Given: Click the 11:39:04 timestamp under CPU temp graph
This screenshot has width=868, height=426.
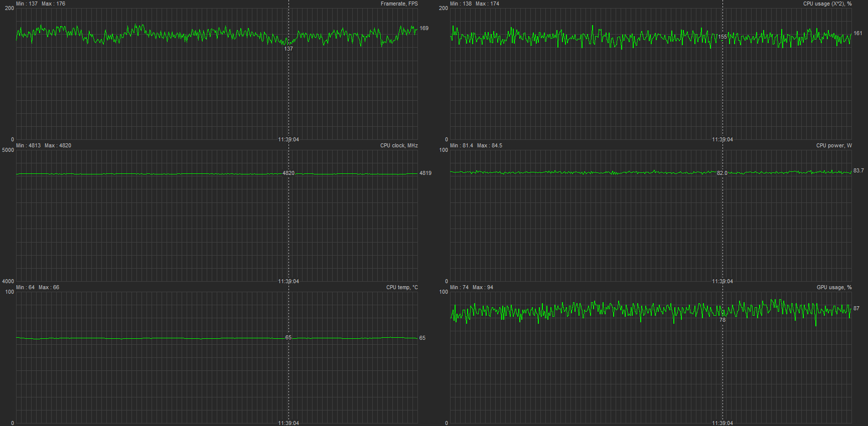Looking at the screenshot, I should 288,423.
